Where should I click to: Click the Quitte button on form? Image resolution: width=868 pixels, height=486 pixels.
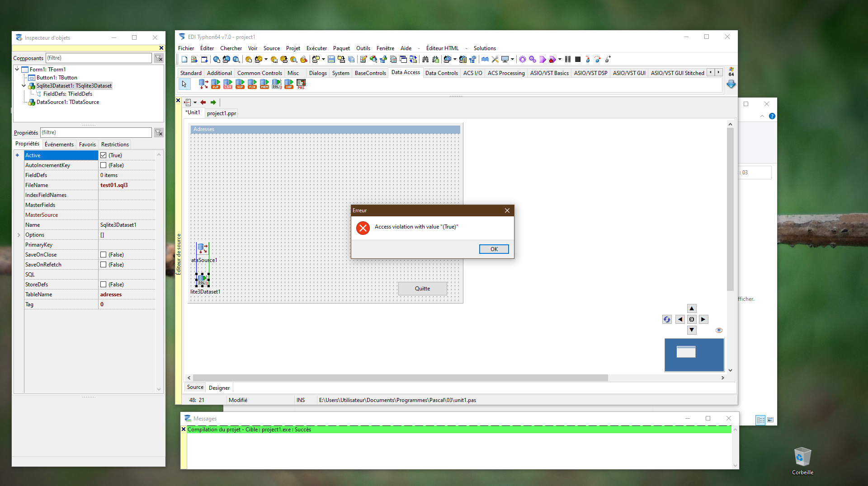[422, 289]
